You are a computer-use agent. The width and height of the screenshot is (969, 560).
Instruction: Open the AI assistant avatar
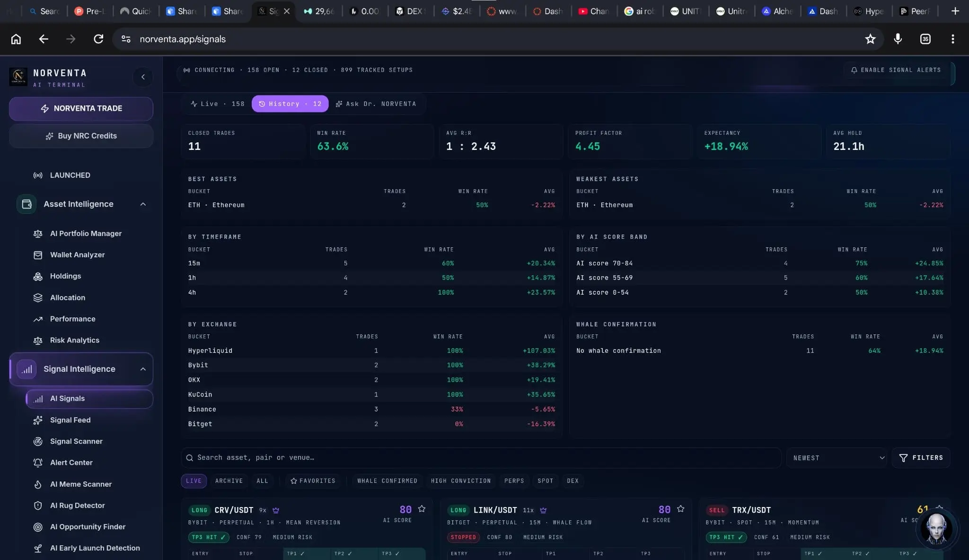coord(936,528)
